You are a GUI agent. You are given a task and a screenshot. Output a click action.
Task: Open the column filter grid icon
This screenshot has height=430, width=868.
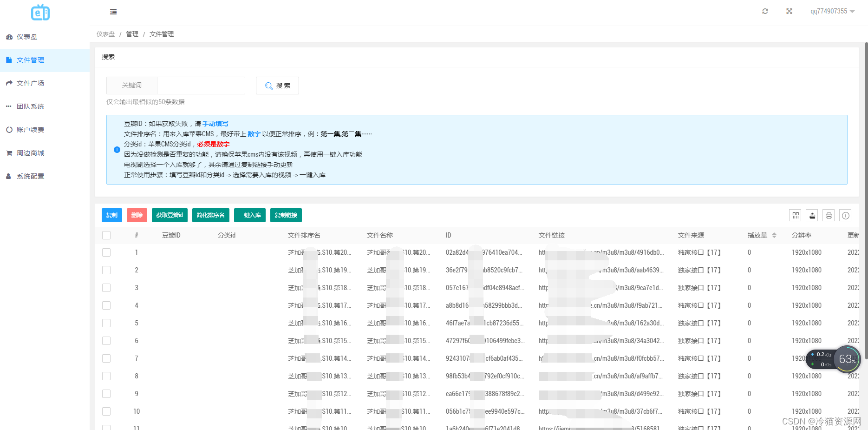coord(796,215)
